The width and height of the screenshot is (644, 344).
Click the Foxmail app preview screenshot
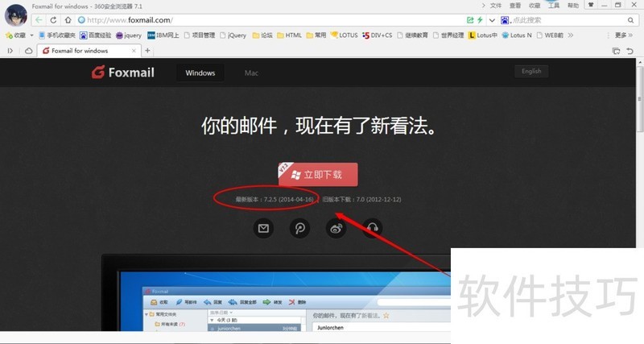[276, 292]
